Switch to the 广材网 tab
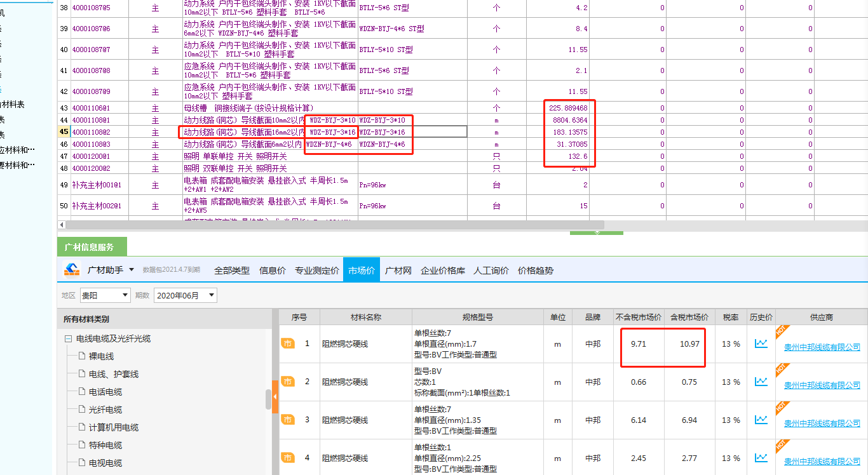The image size is (868, 475). click(x=398, y=271)
